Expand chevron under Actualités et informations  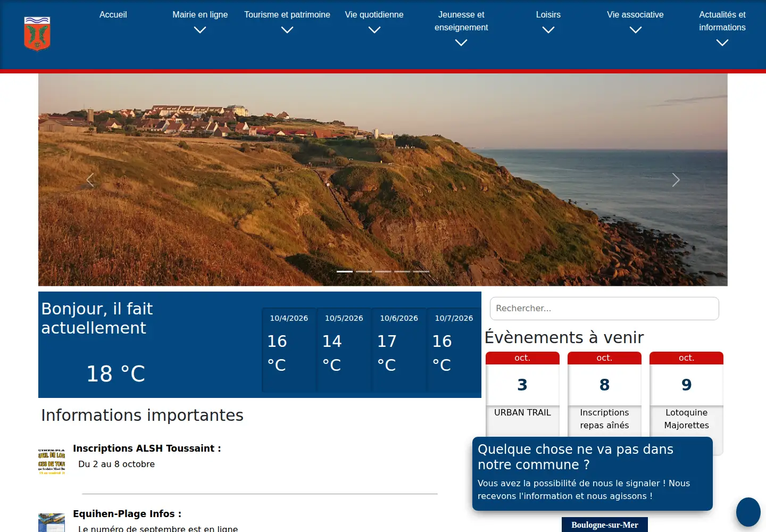click(x=722, y=43)
